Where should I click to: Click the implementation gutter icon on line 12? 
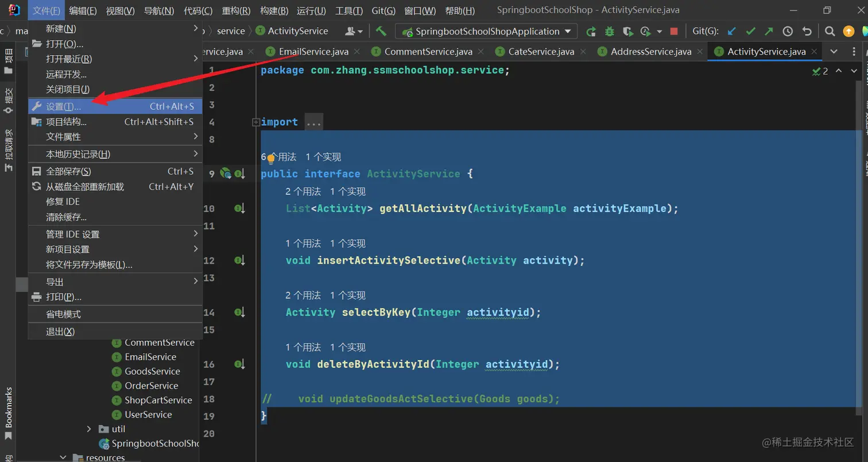239,260
